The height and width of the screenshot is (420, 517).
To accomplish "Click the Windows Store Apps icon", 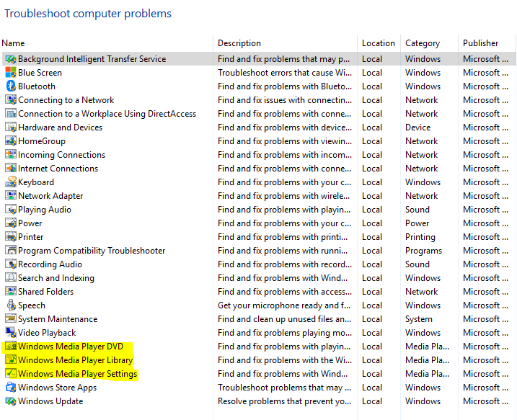I will click(11, 388).
